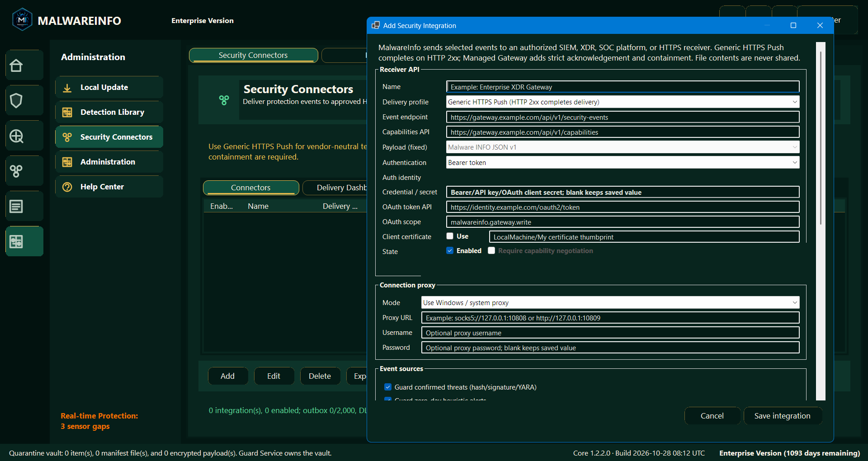
Task: Click the Name input field
Action: 623,87
